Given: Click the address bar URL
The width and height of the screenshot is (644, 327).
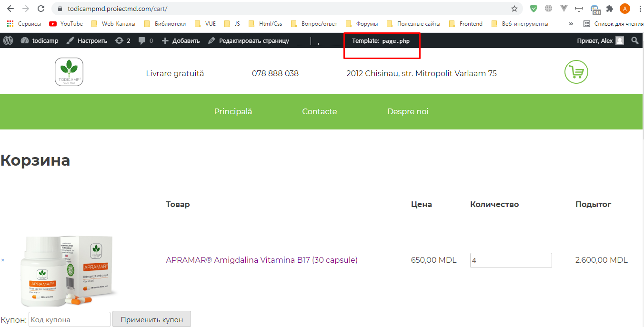Looking at the screenshot, I should coord(117,9).
